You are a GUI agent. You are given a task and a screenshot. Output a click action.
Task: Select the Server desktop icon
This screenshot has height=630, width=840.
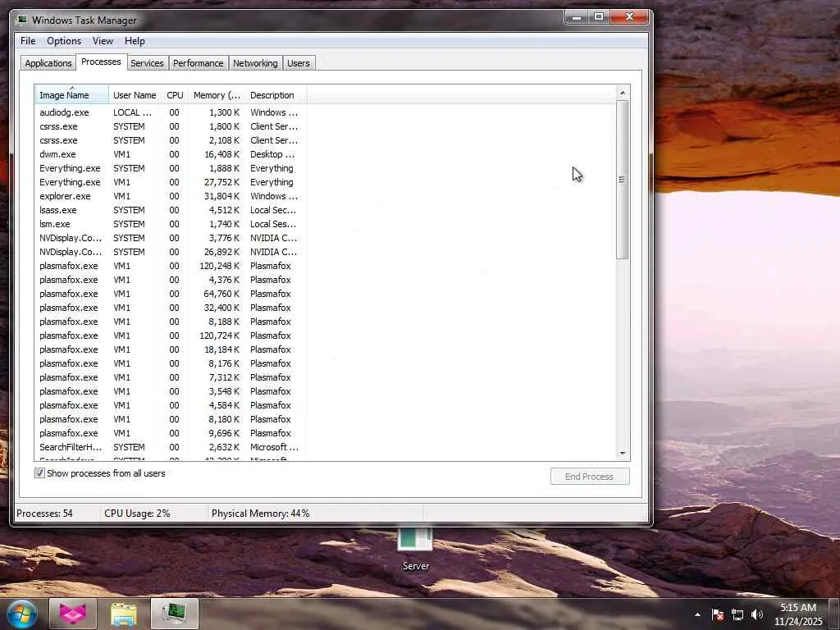415,550
